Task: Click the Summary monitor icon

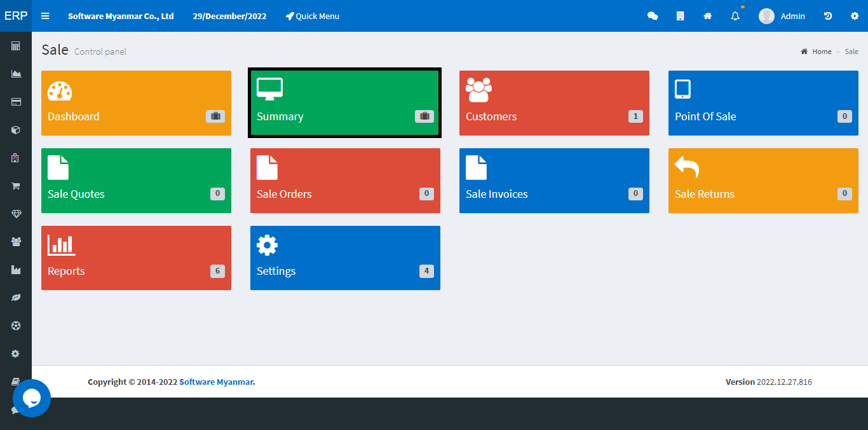Action: pyautogui.click(x=269, y=89)
